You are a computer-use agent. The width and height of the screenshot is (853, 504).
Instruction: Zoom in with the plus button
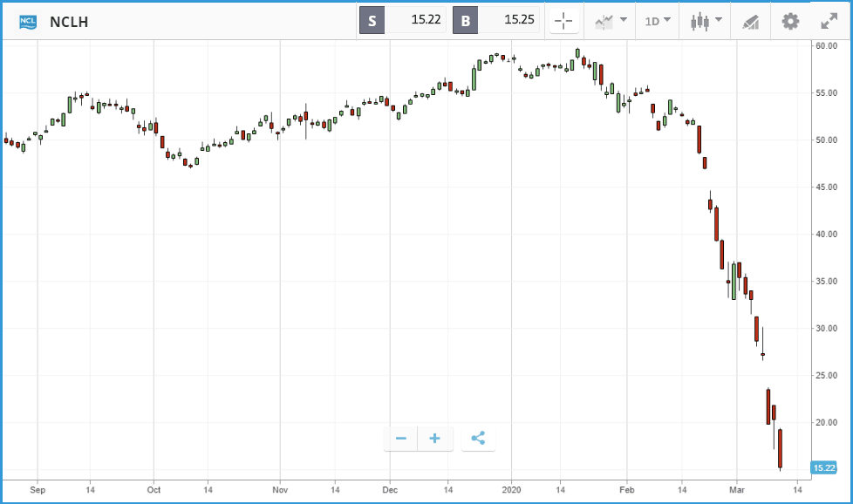click(434, 439)
